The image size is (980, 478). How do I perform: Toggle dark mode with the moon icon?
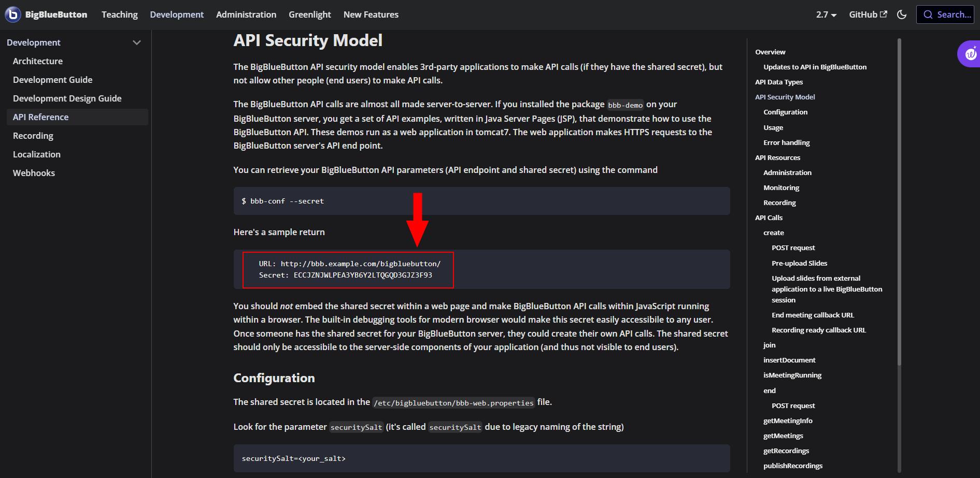(902, 15)
